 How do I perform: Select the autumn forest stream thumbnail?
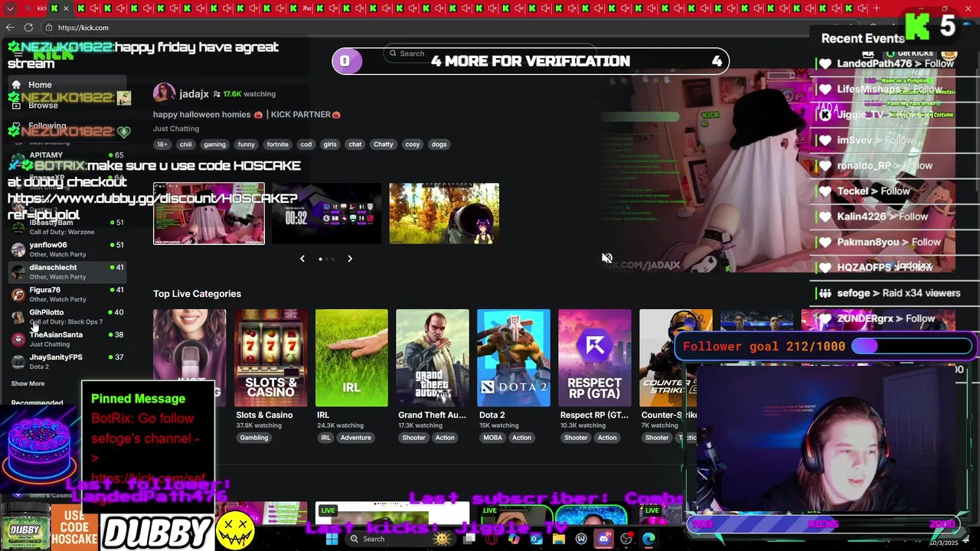pyautogui.click(x=444, y=214)
